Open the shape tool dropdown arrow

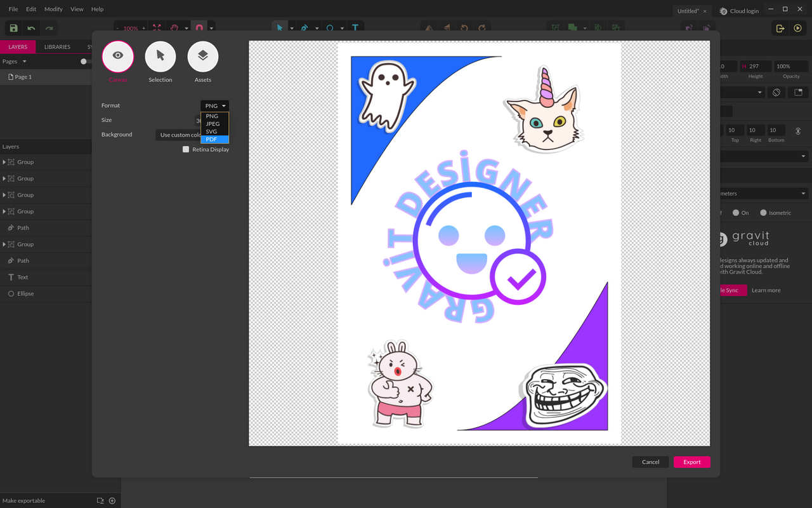tap(342, 28)
